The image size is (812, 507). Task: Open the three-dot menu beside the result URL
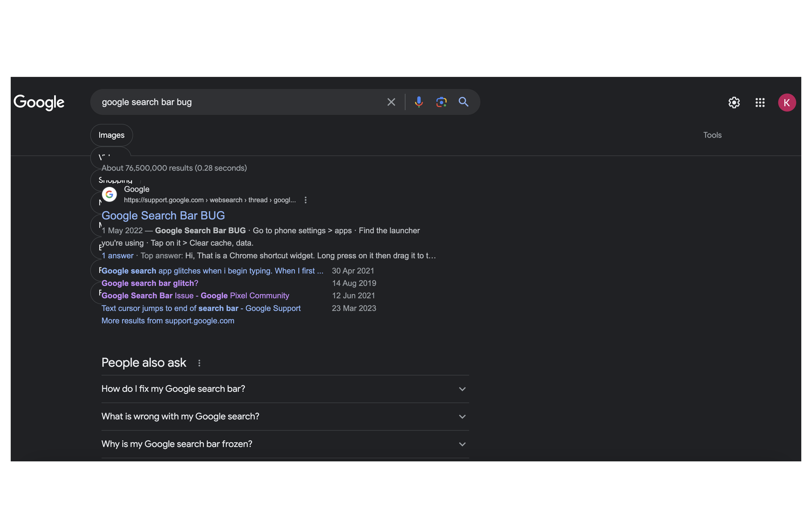305,200
